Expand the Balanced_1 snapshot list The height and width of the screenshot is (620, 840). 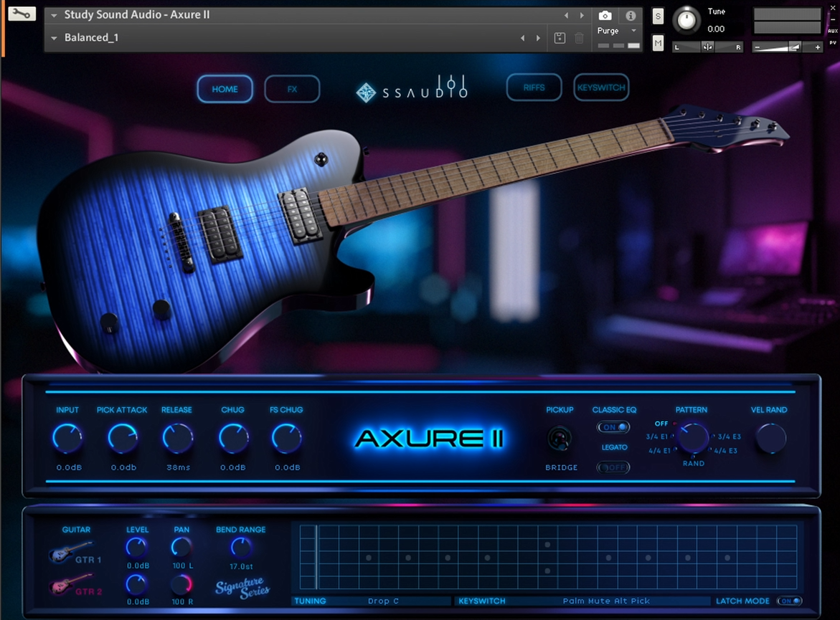(53, 38)
